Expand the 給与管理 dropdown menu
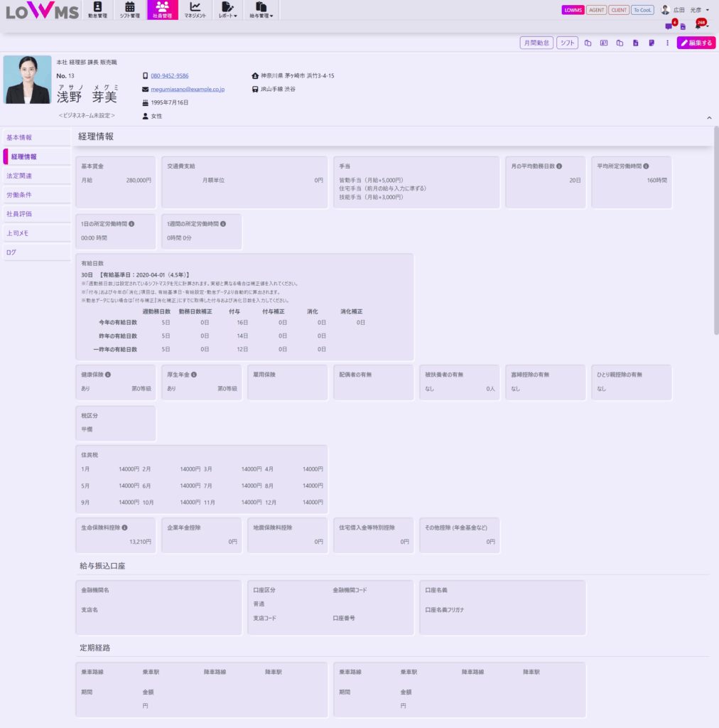Image resolution: width=719 pixels, height=728 pixels. click(261, 10)
